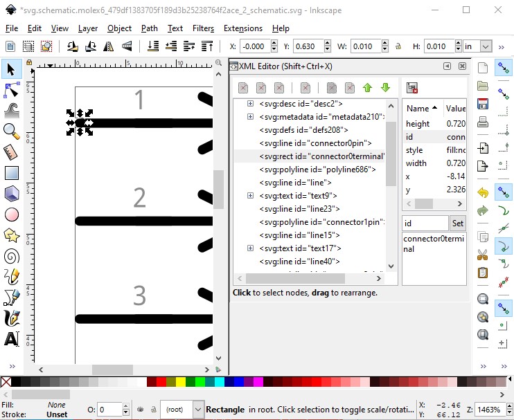The width and height of the screenshot is (514, 420).
Task: Choose the Ellipse circle tool
Action: pos(12,214)
